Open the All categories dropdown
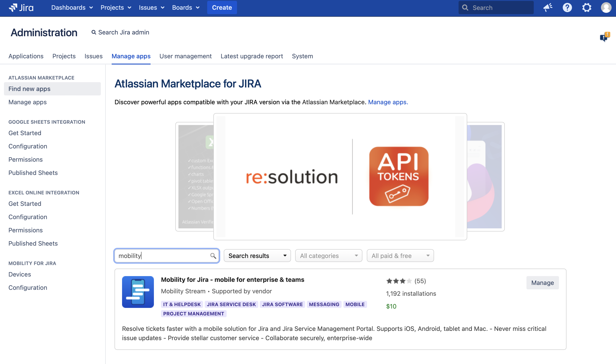 329,256
